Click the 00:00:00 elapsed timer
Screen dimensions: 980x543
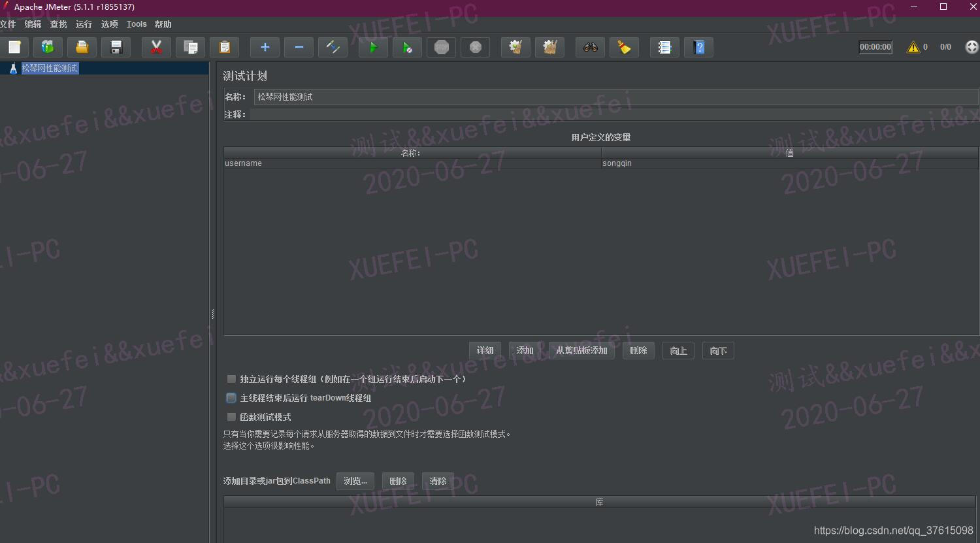point(875,47)
